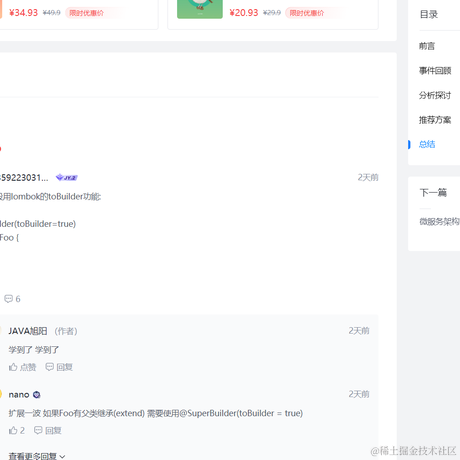
Task: Like nano's reply showing 2 likes
Action: [17, 430]
